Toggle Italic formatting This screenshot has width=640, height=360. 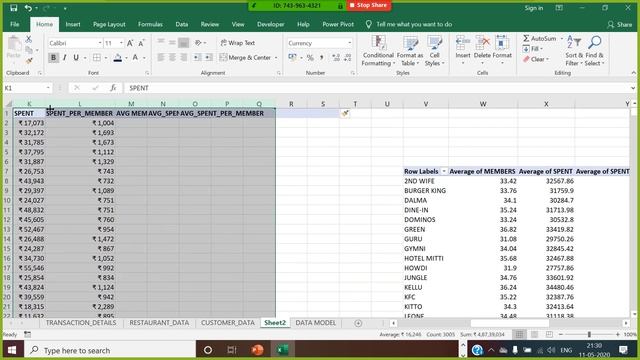[64, 58]
